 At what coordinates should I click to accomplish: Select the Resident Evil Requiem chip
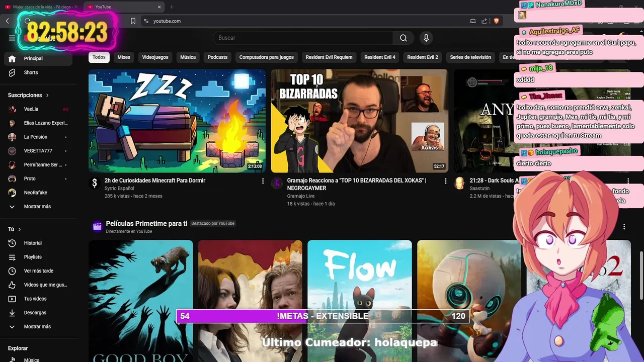coord(329,57)
